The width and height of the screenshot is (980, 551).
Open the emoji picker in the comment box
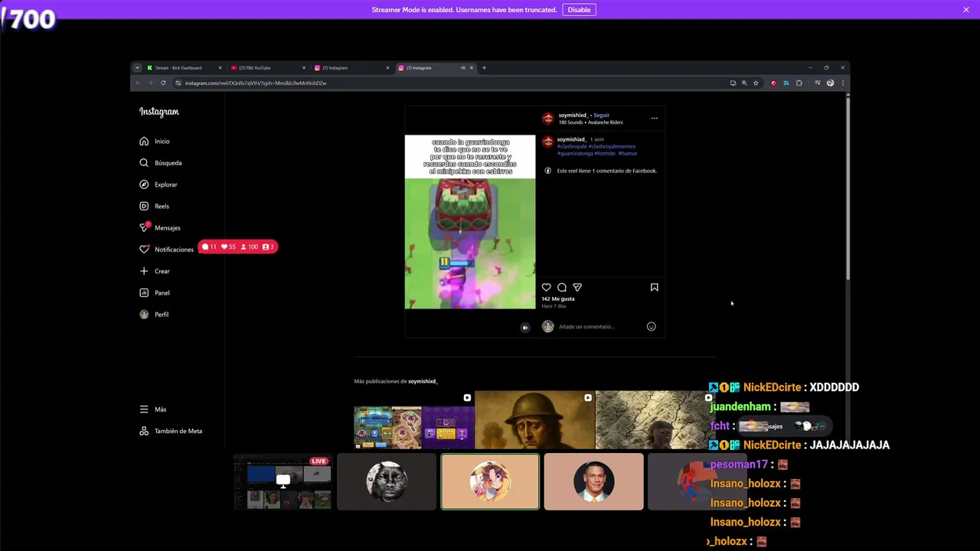pos(651,327)
